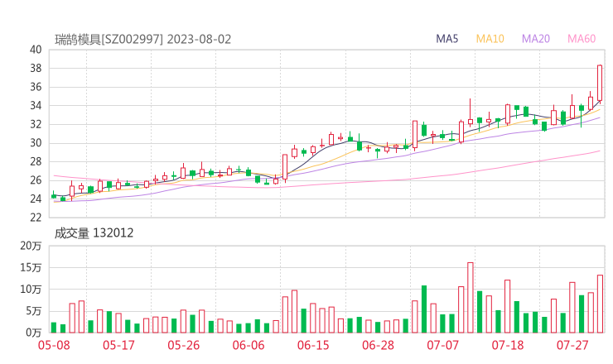
Task: Click the 36 price axis label
Action: 36,87
